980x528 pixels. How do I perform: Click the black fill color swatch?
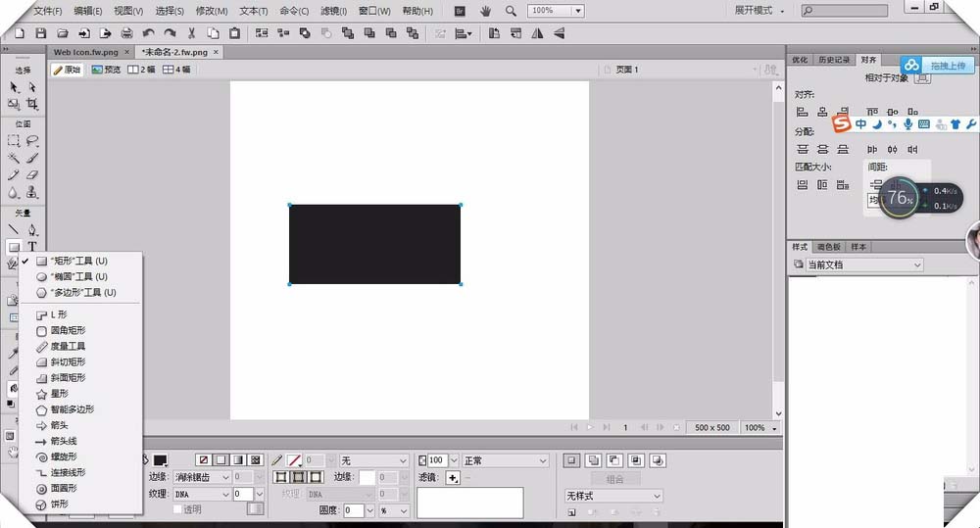click(x=160, y=460)
